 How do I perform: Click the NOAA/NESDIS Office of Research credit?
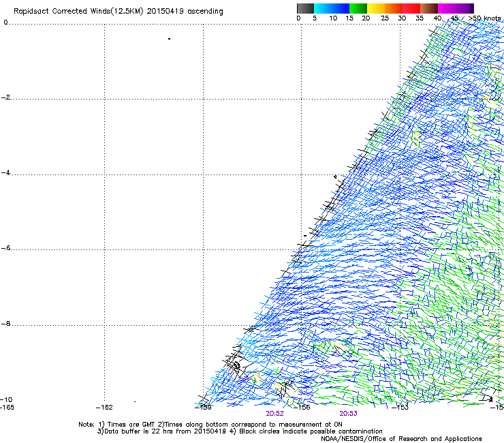tap(401, 439)
